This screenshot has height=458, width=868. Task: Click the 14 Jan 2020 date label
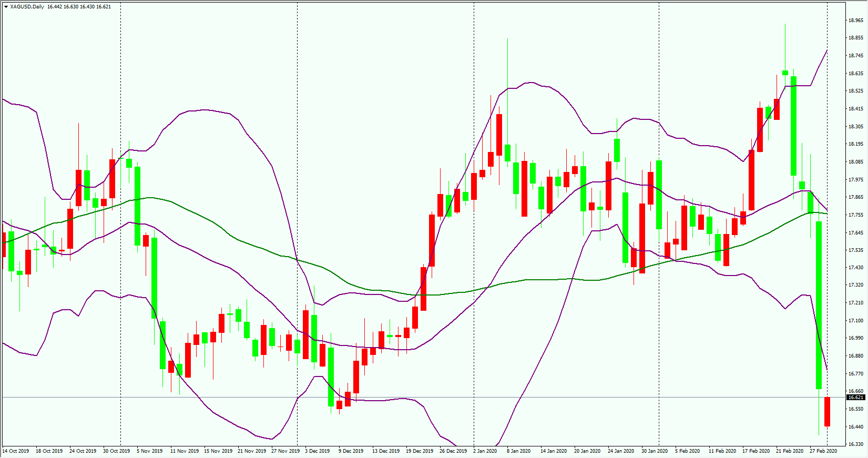point(554,451)
